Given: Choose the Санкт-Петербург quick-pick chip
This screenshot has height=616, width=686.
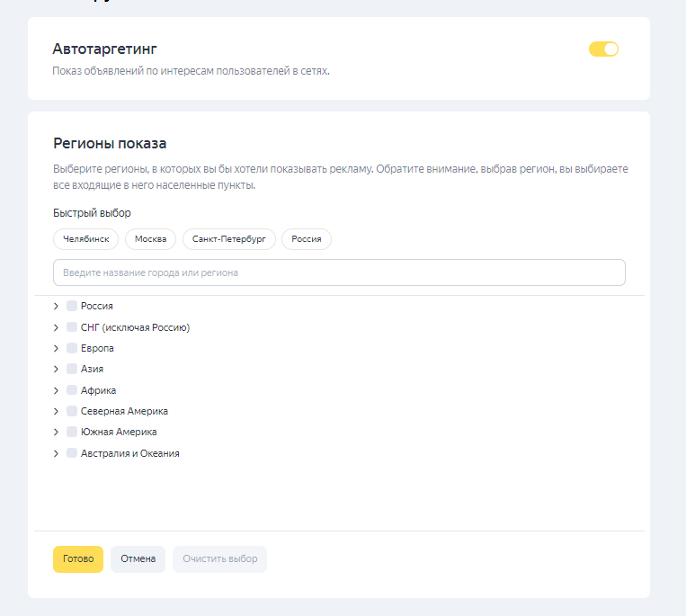Looking at the screenshot, I should click(228, 239).
